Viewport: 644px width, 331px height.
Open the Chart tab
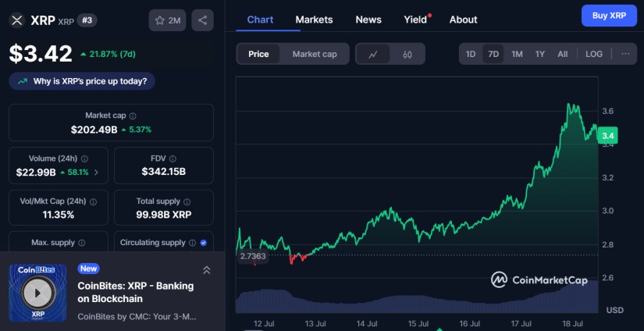[260, 20]
